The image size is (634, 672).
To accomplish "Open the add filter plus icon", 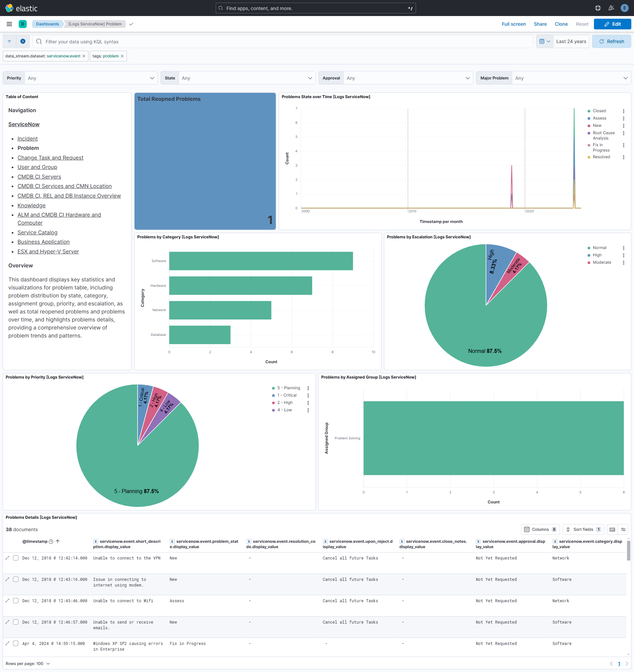I will [23, 41].
